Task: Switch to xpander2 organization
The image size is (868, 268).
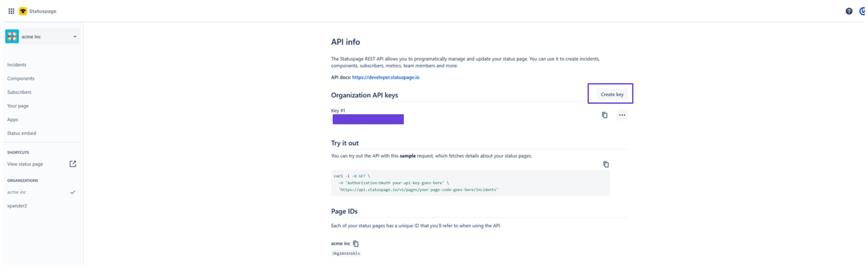Action: (x=17, y=206)
